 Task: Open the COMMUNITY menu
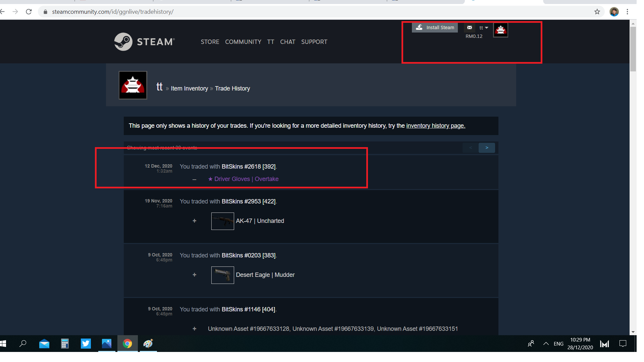pos(243,42)
